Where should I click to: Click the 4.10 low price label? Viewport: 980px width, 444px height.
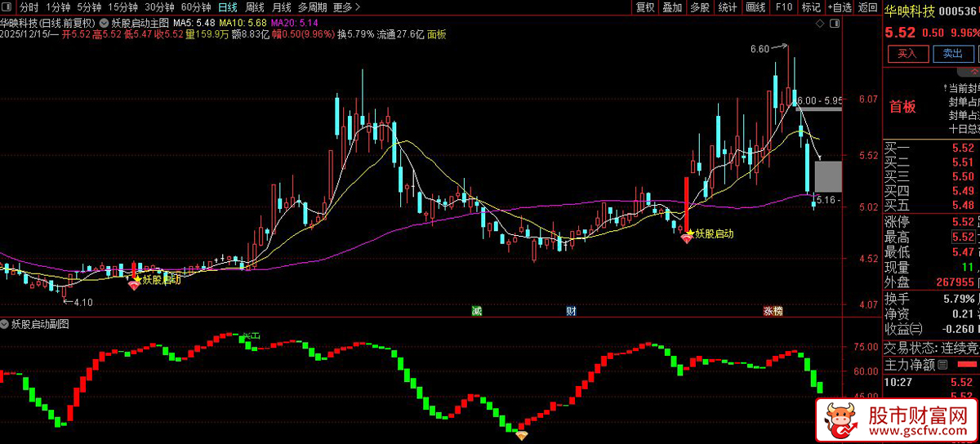[x=82, y=302]
